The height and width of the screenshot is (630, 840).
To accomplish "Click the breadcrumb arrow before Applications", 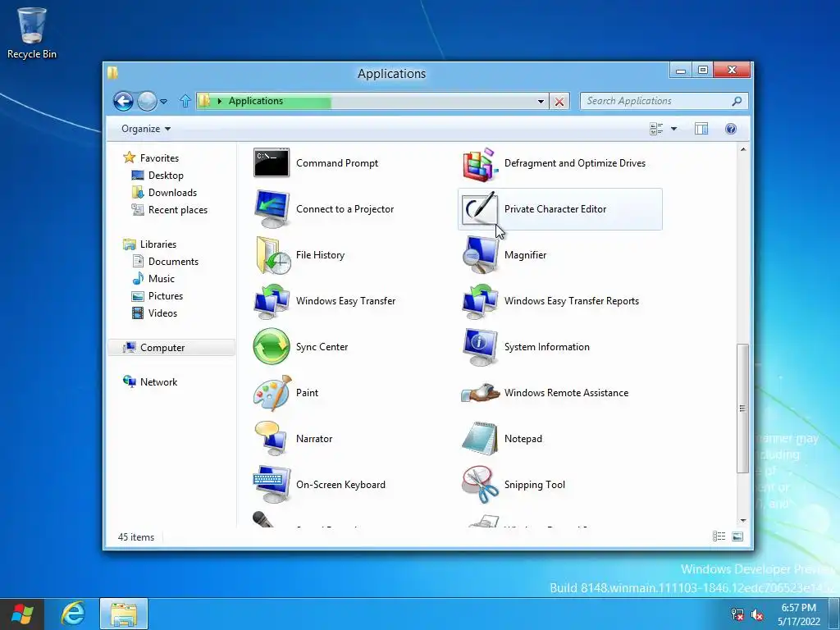I will [220, 101].
